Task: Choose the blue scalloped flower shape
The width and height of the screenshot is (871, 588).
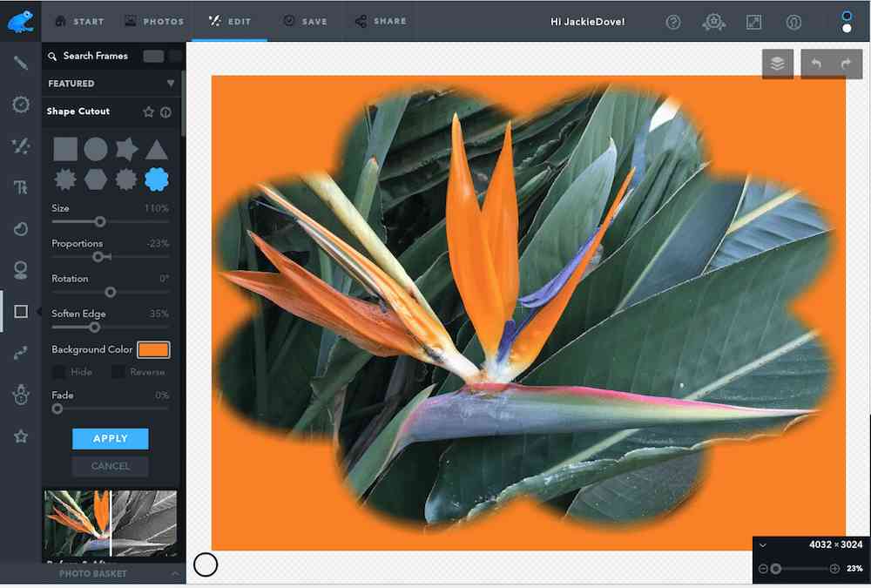Action: pos(157,179)
